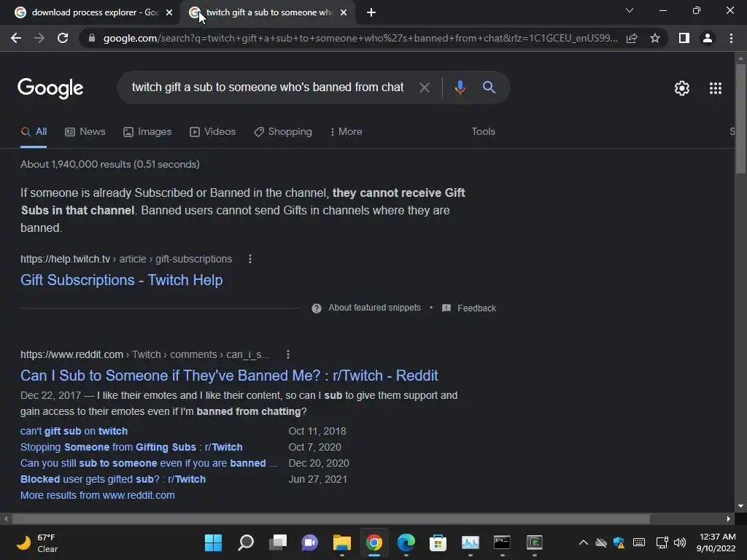The height and width of the screenshot is (560, 747).
Task: Bookmark this tab with the star
Action: pyautogui.click(x=655, y=38)
